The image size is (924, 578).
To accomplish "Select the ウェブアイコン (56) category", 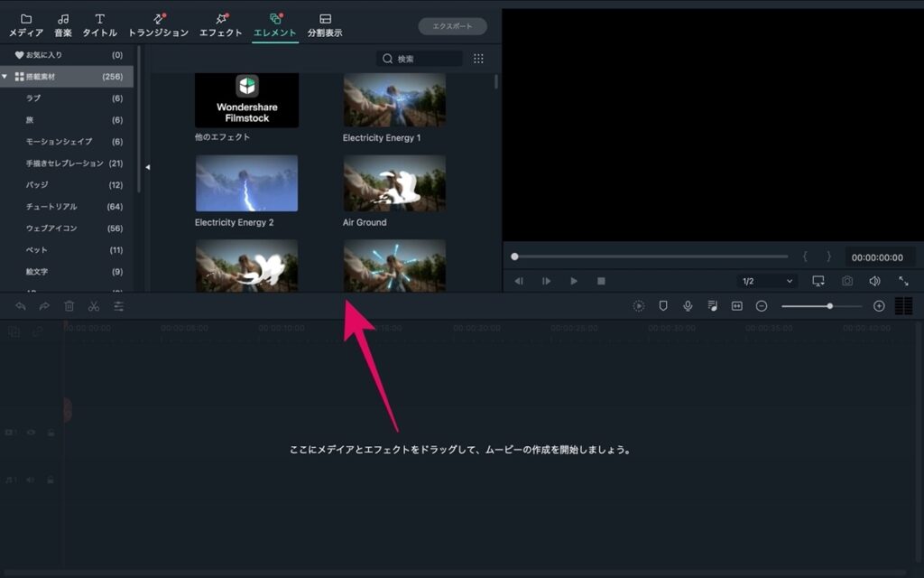I will coord(68,228).
